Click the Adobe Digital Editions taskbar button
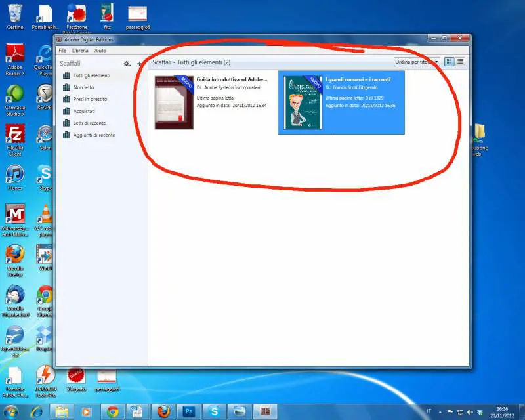This screenshot has width=525, height=420. 265,411
